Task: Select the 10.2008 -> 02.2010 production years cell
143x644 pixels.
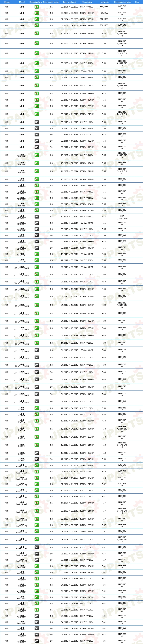Action: point(69,179)
